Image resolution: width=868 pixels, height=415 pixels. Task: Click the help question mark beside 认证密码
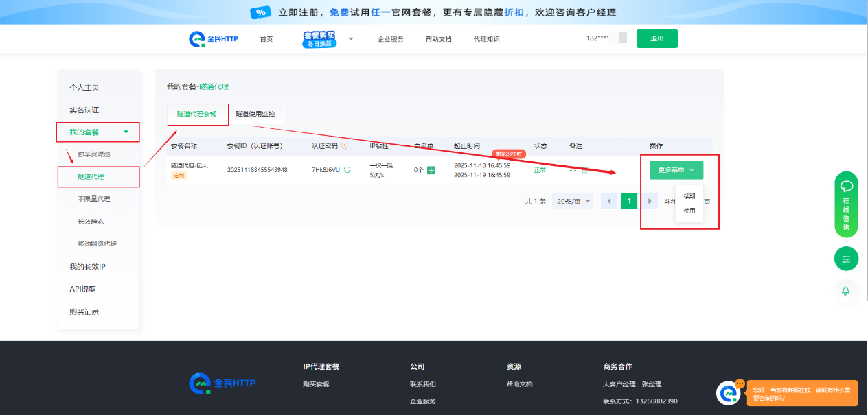click(345, 146)
